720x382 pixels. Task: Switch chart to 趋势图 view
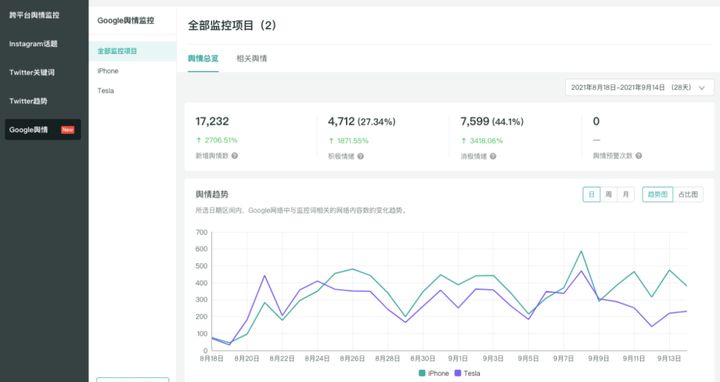tap(658, 194)
